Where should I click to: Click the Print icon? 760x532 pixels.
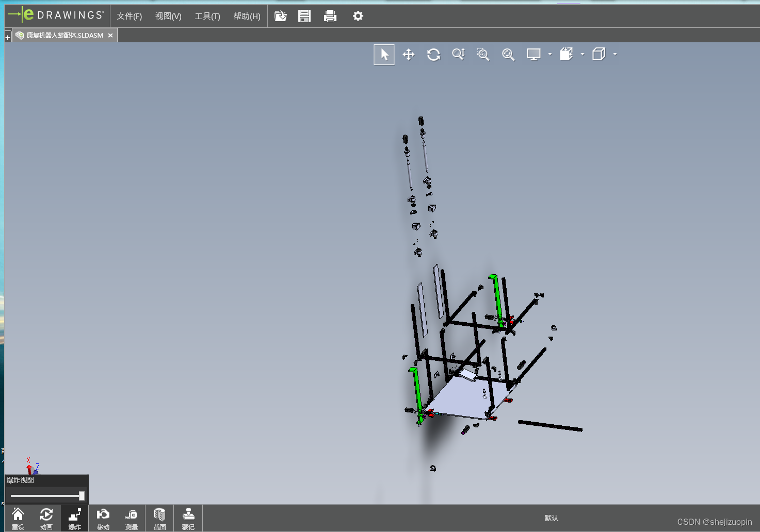pos(330,16)
